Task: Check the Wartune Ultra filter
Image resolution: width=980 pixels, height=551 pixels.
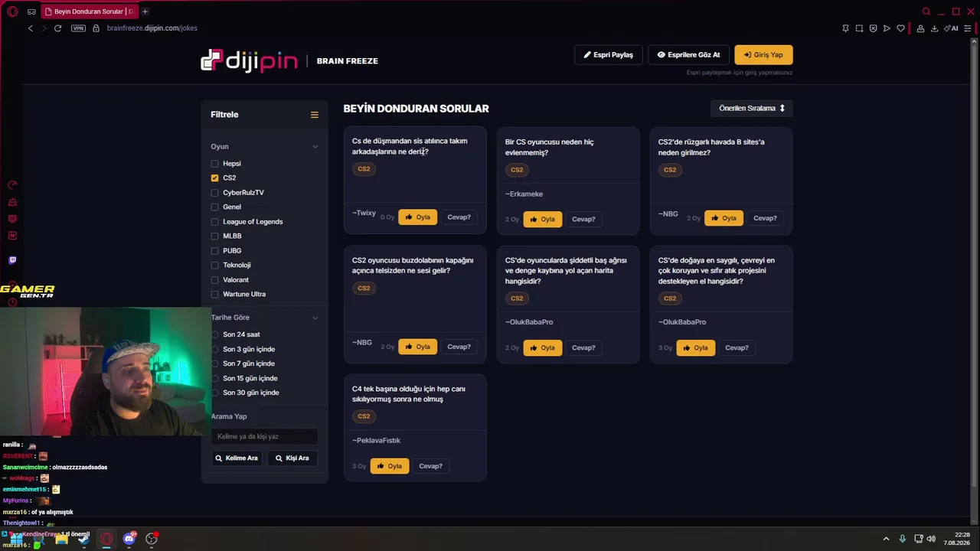Action: [214, 295]
